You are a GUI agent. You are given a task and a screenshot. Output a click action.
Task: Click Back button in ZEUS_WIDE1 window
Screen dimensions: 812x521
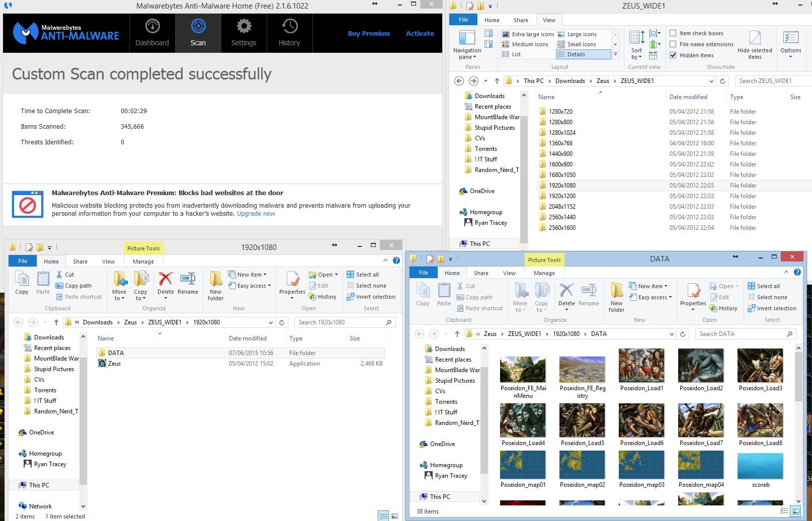[458, 81]
